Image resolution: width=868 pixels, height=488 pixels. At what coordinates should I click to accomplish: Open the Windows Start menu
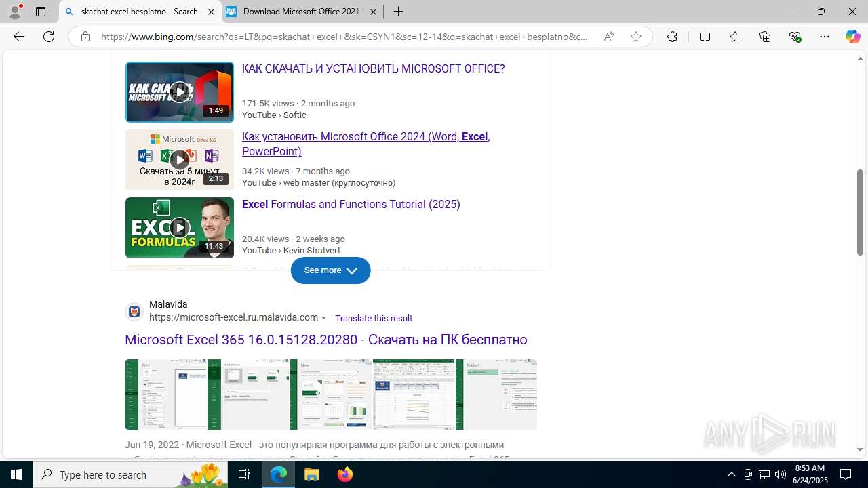point(16,474)
